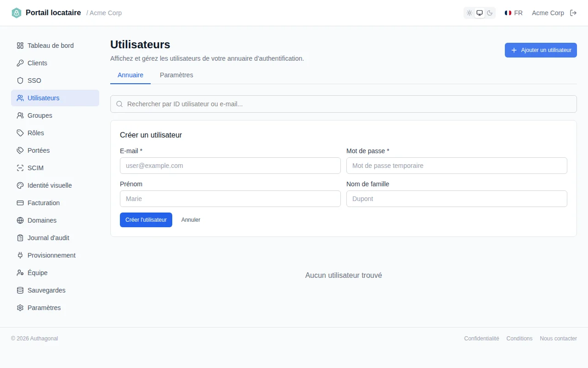Click the Portail locataire title
This screenshot has height=368, width=588.
pyautogui.click(x=53, y=13)
